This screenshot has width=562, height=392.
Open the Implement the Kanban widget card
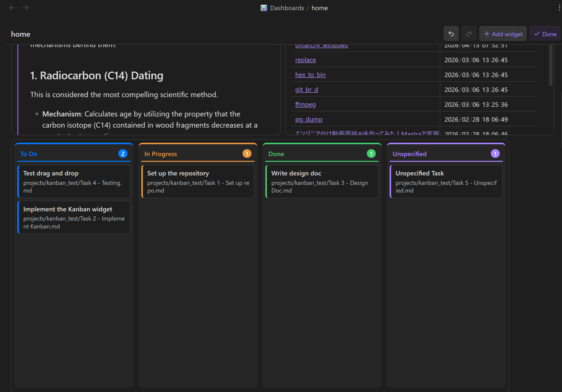point(74,217)
